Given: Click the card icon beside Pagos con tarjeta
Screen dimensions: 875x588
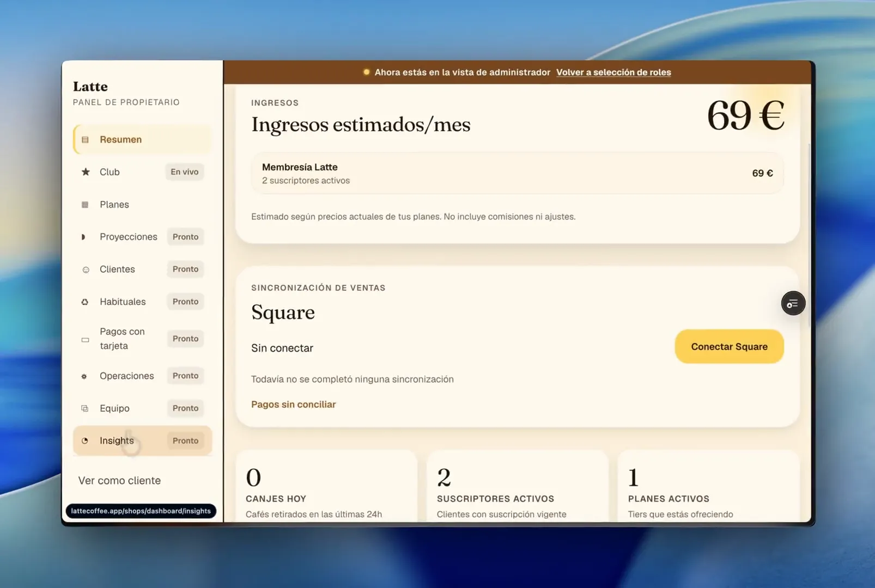Looking at the screenshot, I should (85, 340).
